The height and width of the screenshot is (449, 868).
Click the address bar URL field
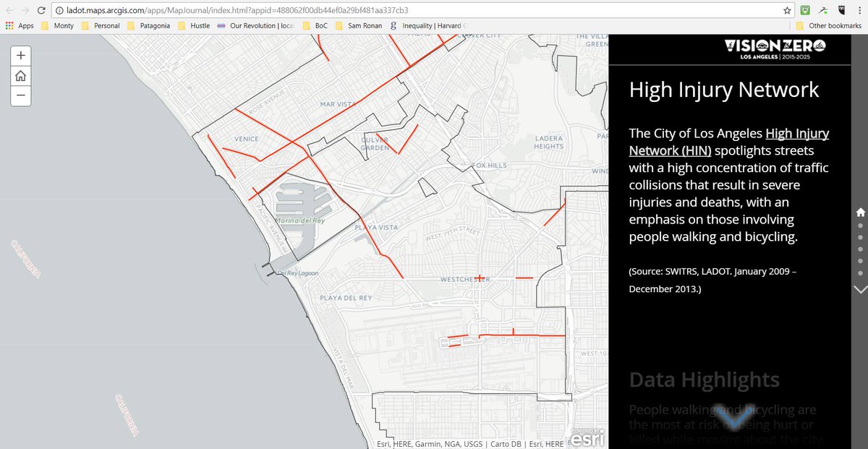click(x=420, y=11)
